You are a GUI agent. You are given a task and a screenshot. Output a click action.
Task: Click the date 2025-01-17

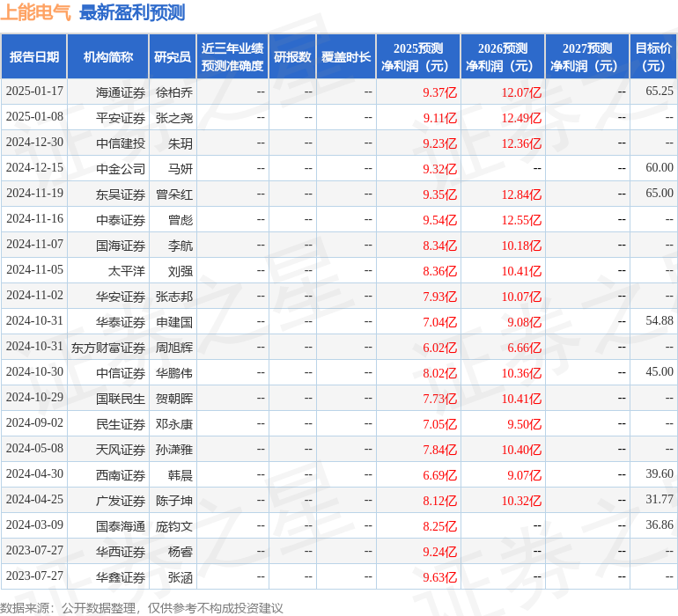[34, 92]
